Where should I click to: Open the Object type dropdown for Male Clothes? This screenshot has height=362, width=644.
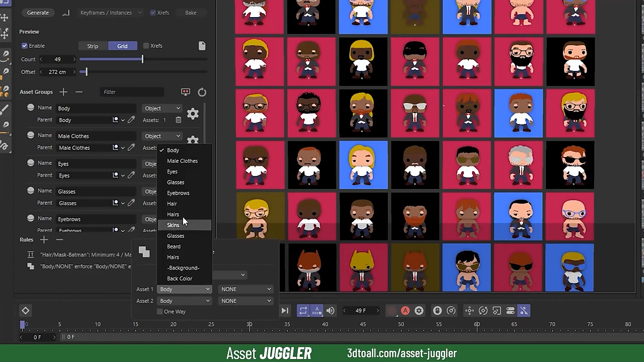[x=162, y=136]
